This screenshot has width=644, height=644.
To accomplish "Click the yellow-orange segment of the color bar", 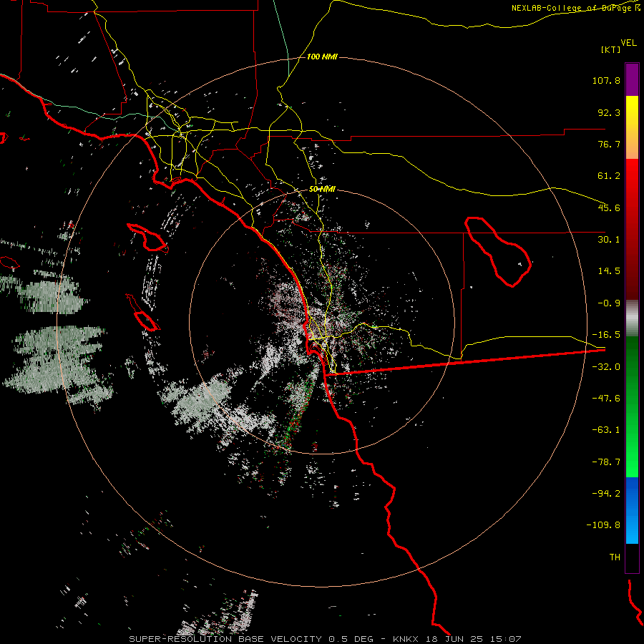I will (x=632, y=127).
